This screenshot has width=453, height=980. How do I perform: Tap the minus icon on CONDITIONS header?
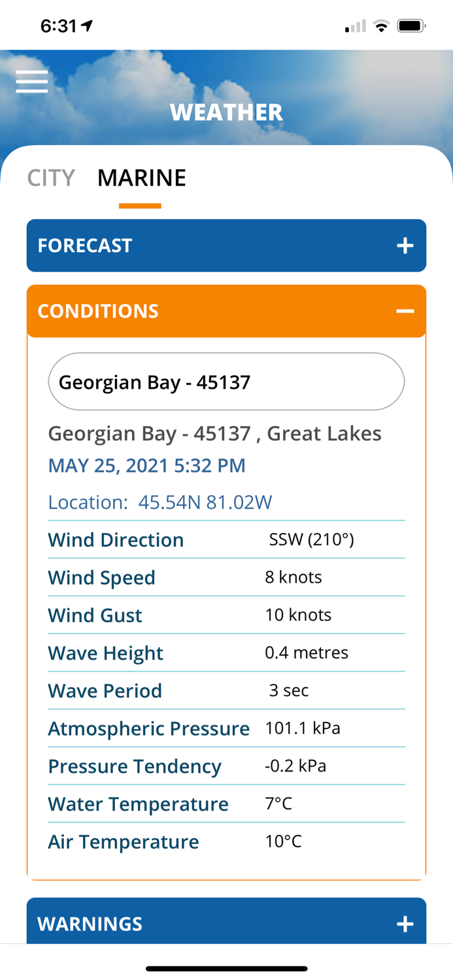tap(405, 310)
